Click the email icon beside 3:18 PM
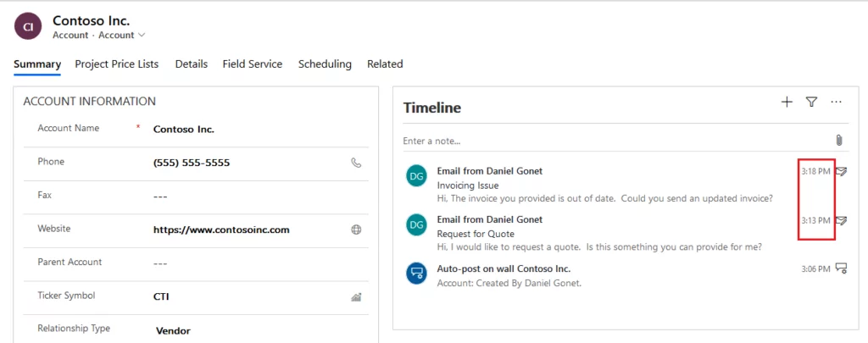This screenshot has height=343, width=868. [x=842, y=171]
